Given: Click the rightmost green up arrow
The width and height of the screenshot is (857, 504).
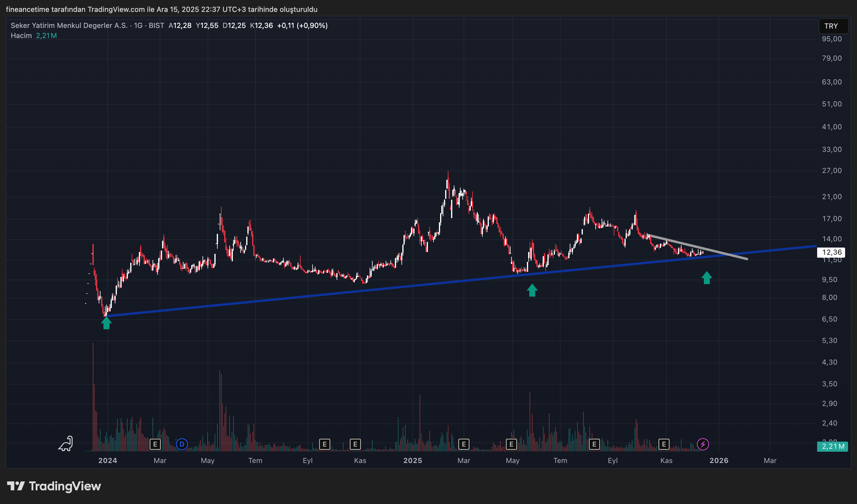Looking at the screenshot, I should tap(707, 278).
